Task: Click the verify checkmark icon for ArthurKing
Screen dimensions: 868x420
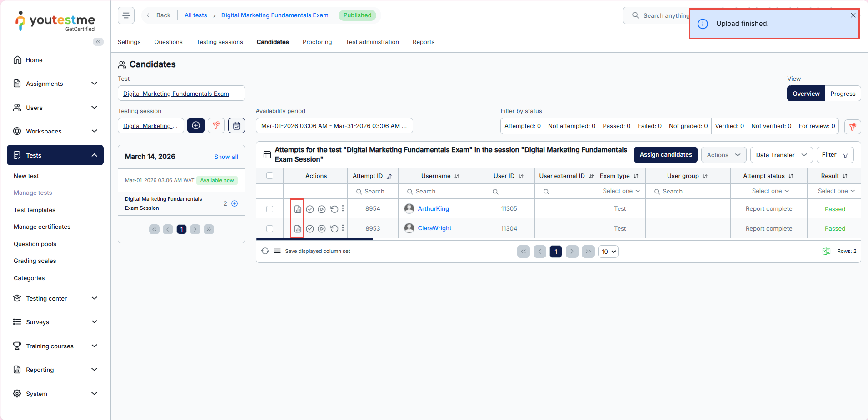Action: (310, 209)
